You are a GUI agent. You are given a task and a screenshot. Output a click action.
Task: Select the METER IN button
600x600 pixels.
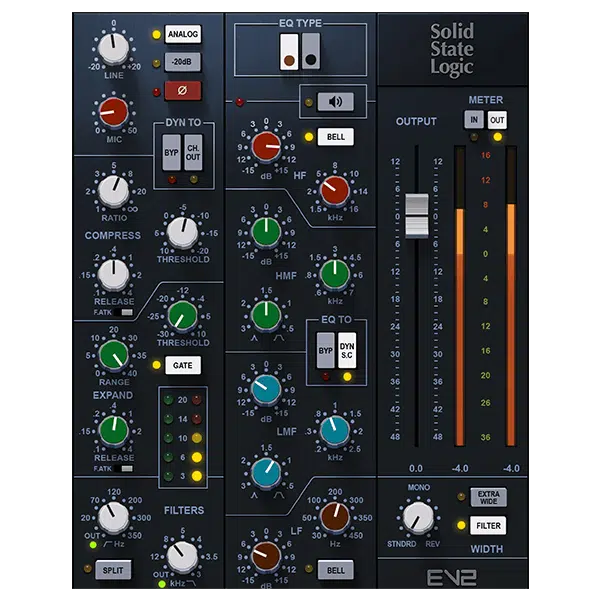(474, 120)
